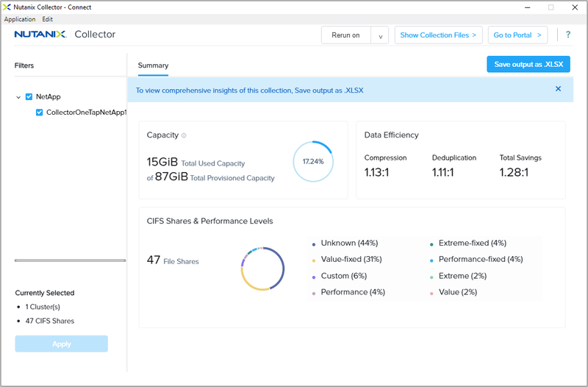
Task: Click the Deduplication 1.11:1 value
Action: tap(442, 172)
